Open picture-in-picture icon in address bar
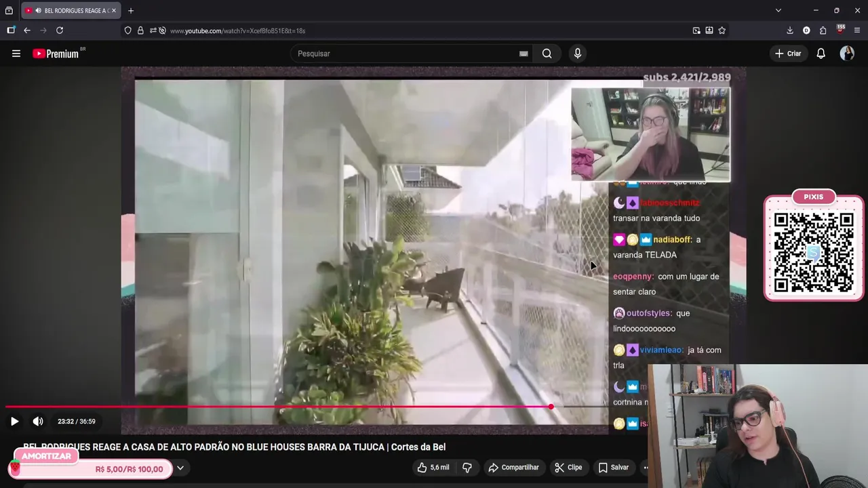 pos(696,30)
